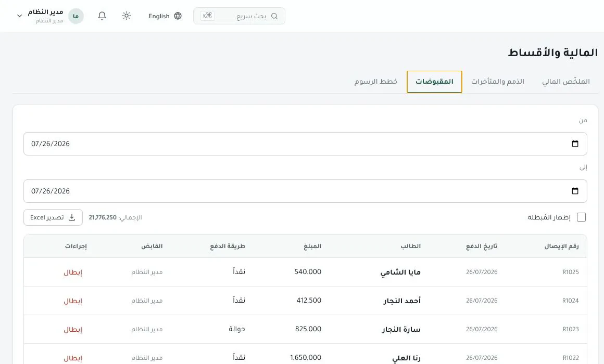
Task: Click the download icon on the Excel export button
Action: (x=72, y=217)
